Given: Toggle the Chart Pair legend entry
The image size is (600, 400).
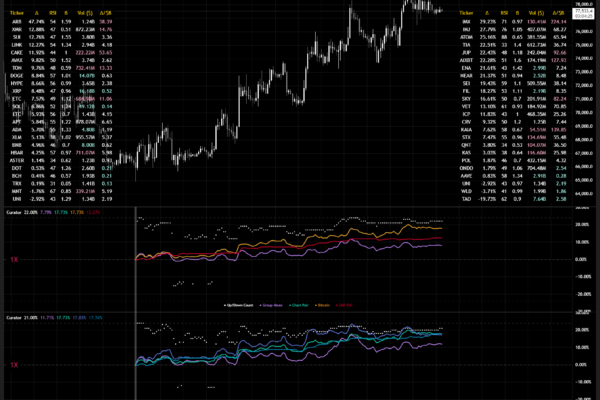Looking at the screenshot, I should tap(299, 305).
